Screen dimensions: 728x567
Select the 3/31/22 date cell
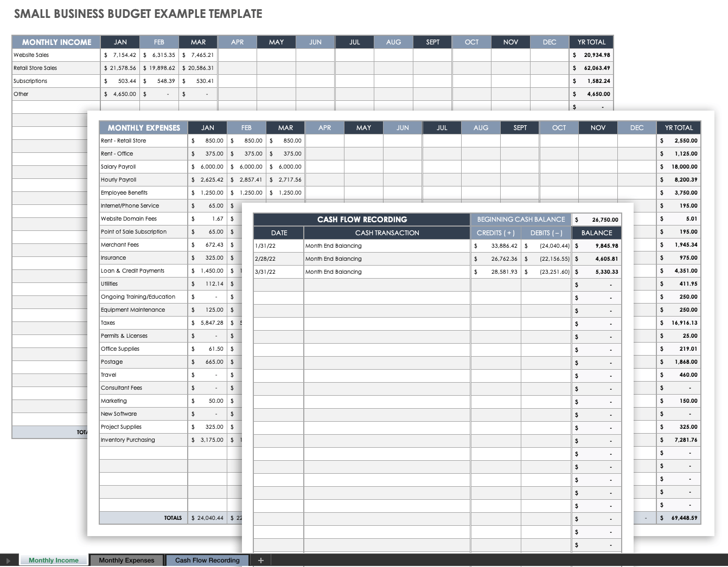[x=279, y=272]
